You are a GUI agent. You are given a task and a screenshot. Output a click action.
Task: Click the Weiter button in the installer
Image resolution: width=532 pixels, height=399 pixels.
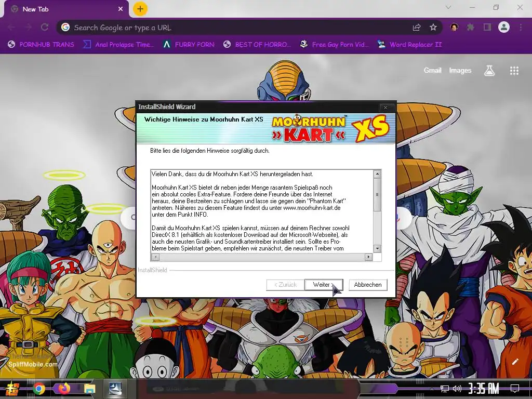click(324, 285)
